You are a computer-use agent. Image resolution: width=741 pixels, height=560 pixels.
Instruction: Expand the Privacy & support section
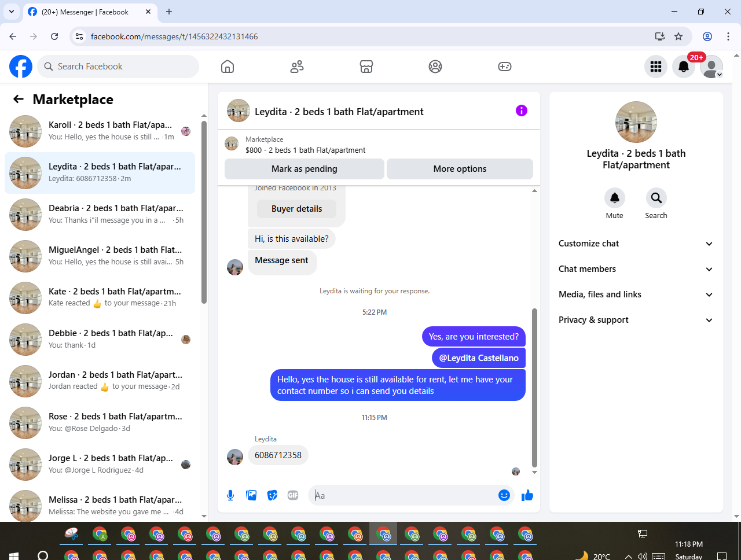636,320
